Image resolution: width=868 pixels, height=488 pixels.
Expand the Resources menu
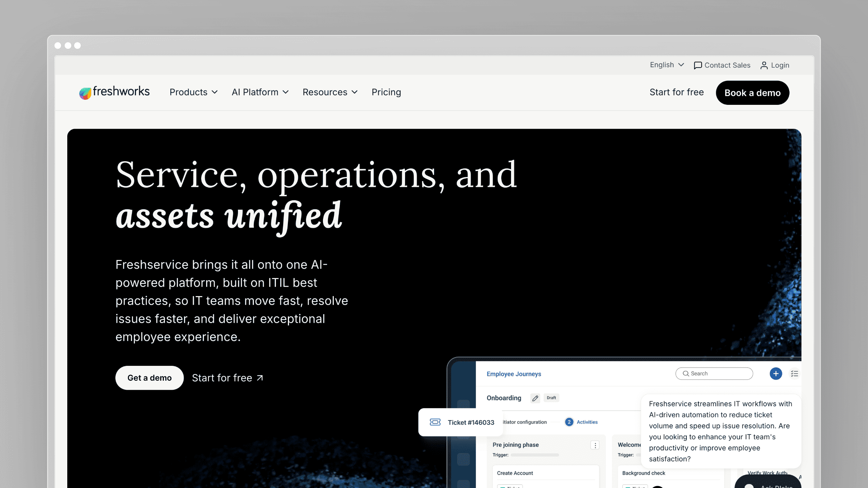[330, 92]
